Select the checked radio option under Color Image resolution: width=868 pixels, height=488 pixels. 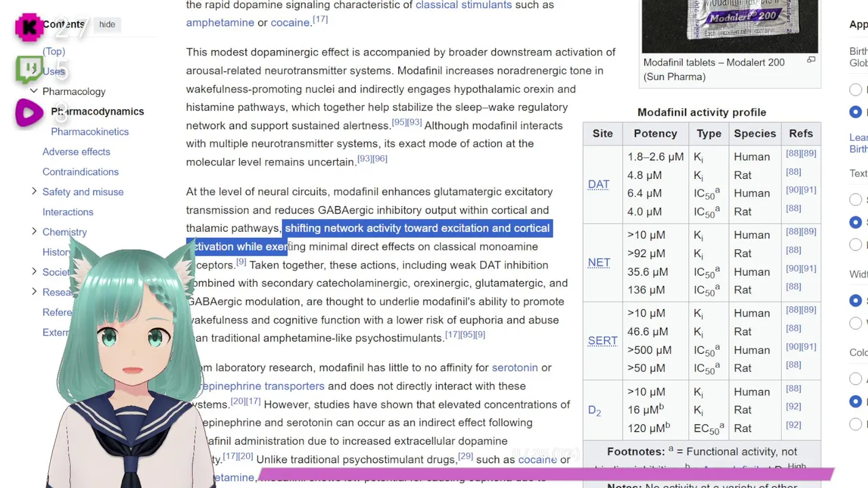click(x=856, y=401)
